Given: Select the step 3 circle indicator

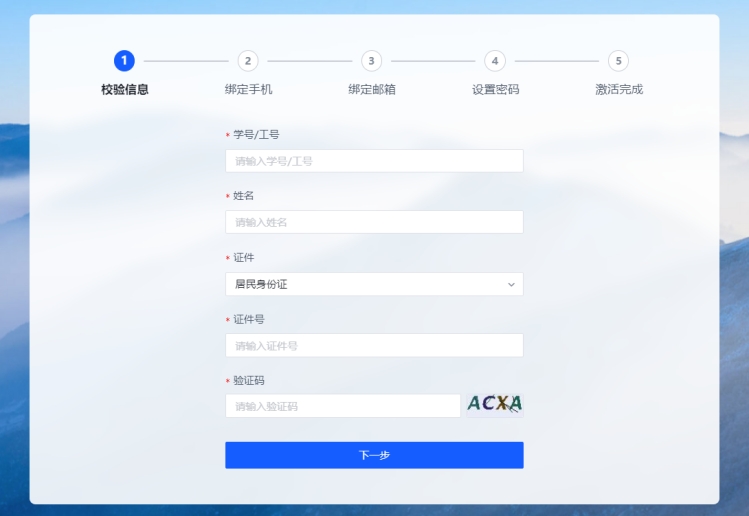Looking at the screenshot, I should click(x=372, y=61).
